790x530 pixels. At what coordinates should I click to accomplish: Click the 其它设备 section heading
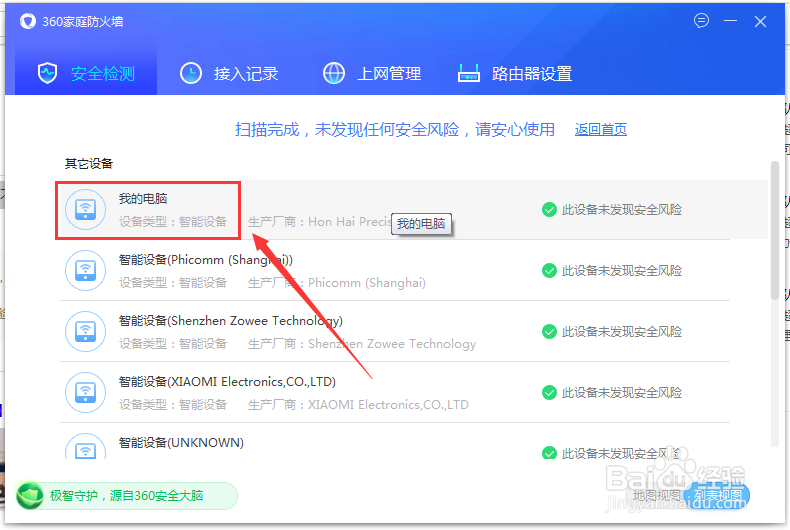pos(89,163)
